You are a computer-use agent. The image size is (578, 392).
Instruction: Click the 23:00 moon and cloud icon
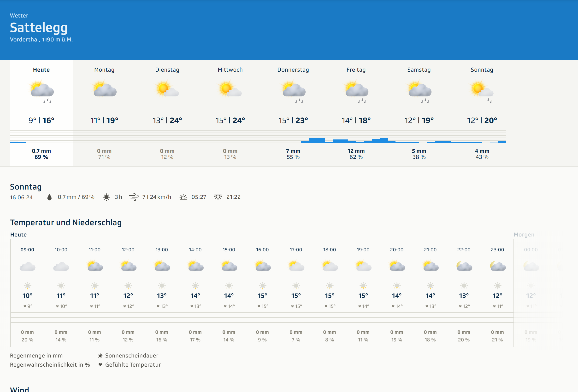click(497, 266)
